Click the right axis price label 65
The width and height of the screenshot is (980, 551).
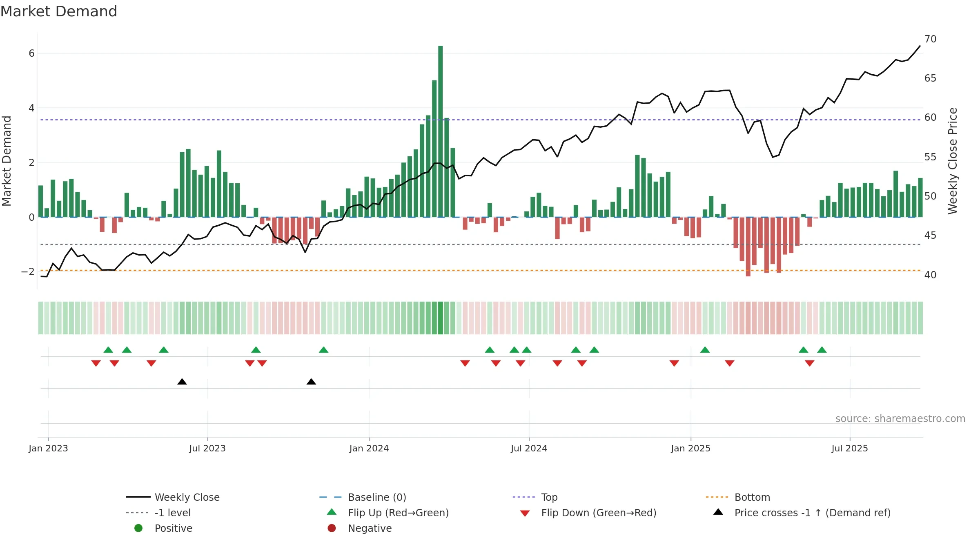[x=930, y=78]
